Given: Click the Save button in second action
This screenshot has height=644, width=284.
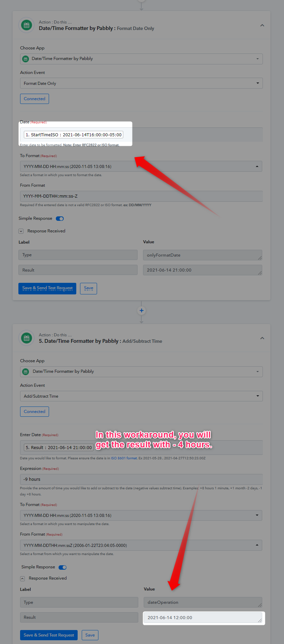Looking at the screenshot, I should click(90, 635).
